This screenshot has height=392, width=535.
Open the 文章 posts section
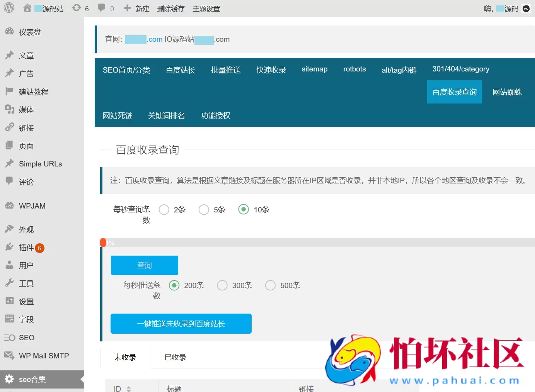click(26, 55)
